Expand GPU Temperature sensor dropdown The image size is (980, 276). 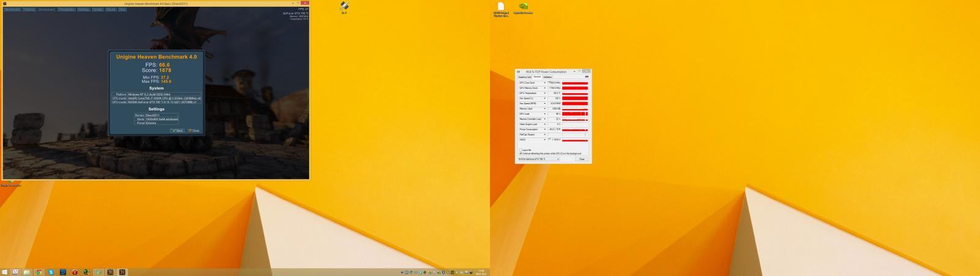click(545, 93)
